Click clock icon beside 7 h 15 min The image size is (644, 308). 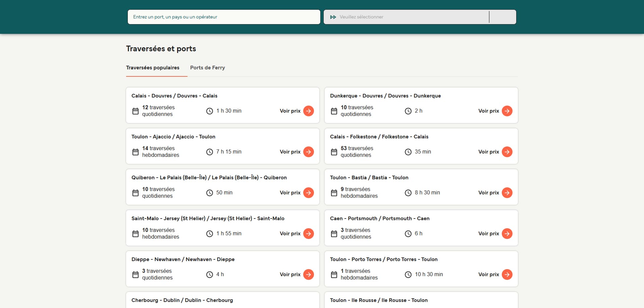pyautogui.click(x=210, y=152)
